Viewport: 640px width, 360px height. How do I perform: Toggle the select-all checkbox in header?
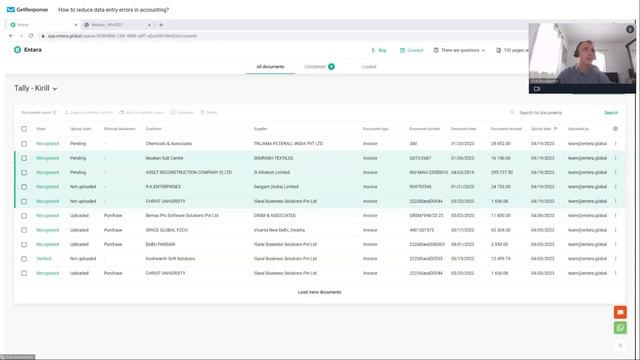[24, 129]
